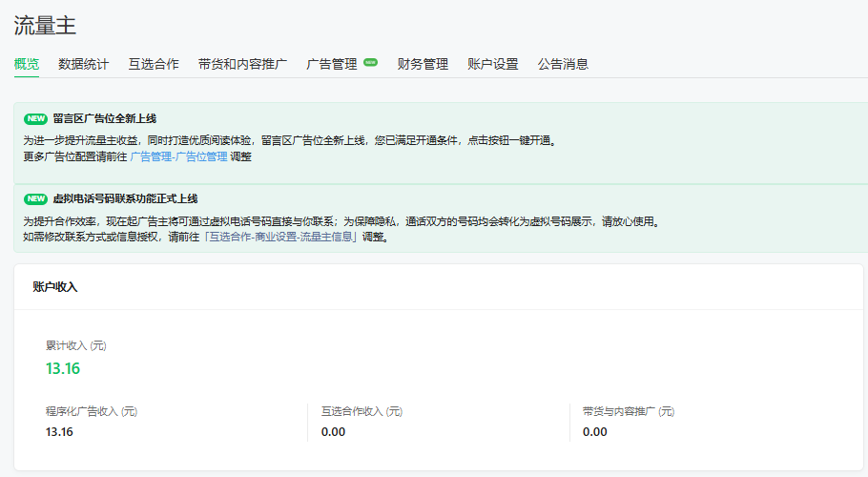
Task: Go to the 互选合作 tab
Action: point(154,65)
